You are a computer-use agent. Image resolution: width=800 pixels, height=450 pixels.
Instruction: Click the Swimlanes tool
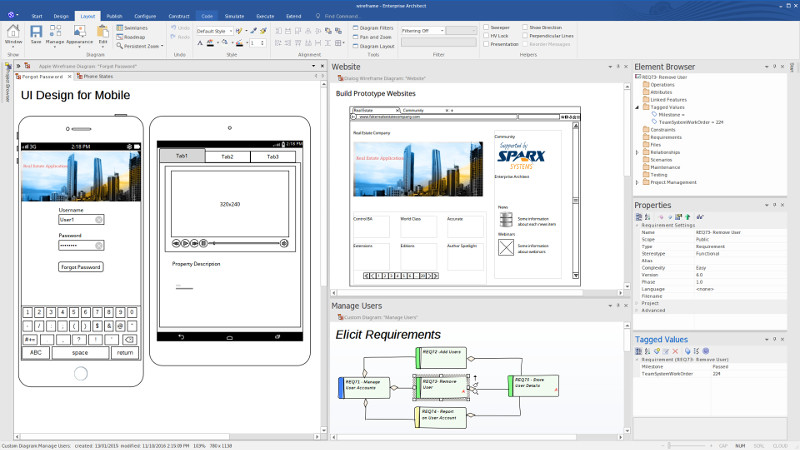[134, 28]
